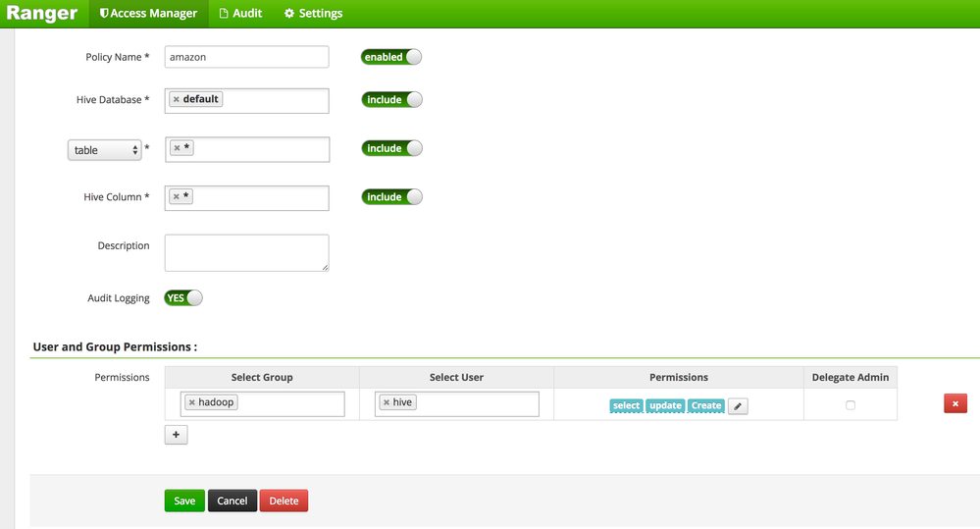Click the Select Group column header
The height and width of the screenshot is (529, 980).
coord(262,377)
